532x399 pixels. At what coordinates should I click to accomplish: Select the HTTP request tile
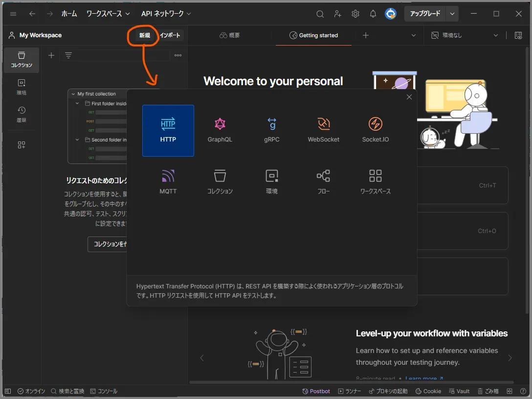coord(168,130)
